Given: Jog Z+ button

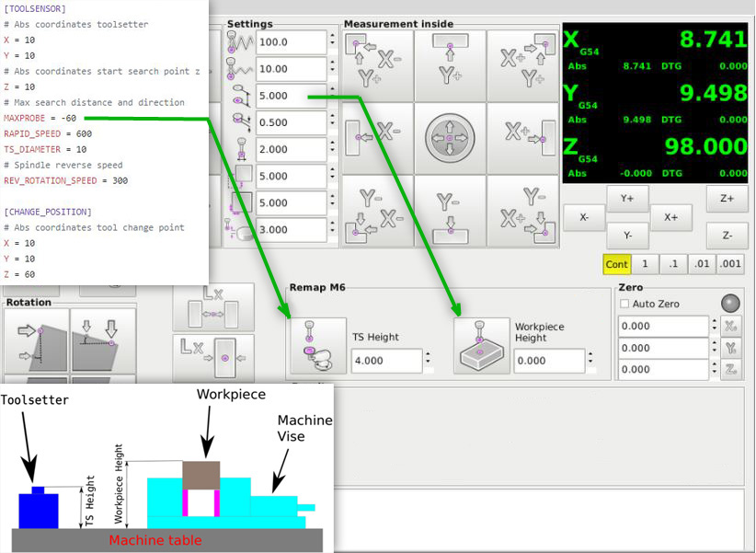Looking at the screenshot, I should coord(727,199).
